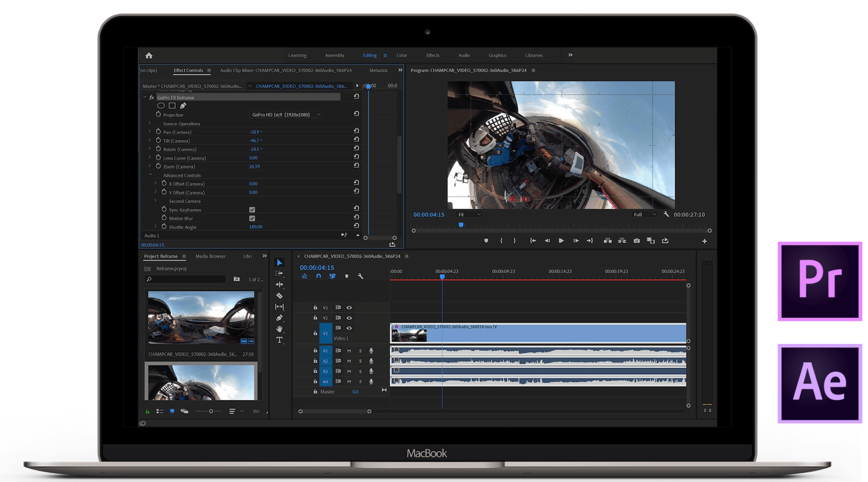
Task: Select the CHAMPCAR clip thumbnail in the Project panel
Action: [x=200, y=319]
